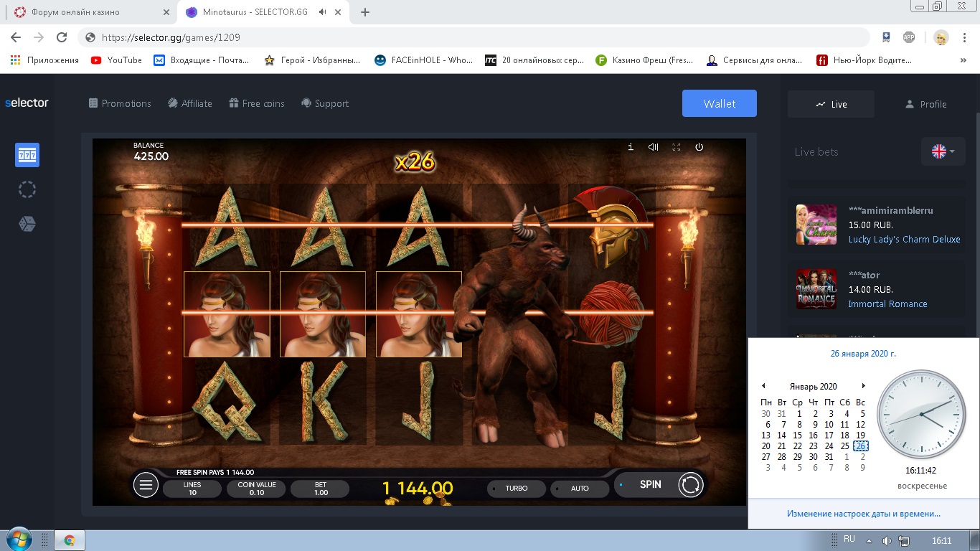Open the slot game hamburger menu
This screenshot has height=551, width=980.
click(146, 485)
